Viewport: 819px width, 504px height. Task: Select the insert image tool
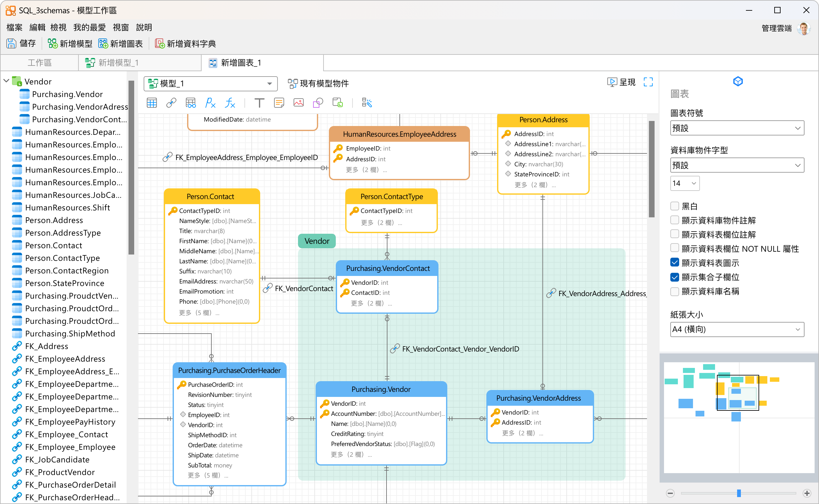tap(298, 103)
